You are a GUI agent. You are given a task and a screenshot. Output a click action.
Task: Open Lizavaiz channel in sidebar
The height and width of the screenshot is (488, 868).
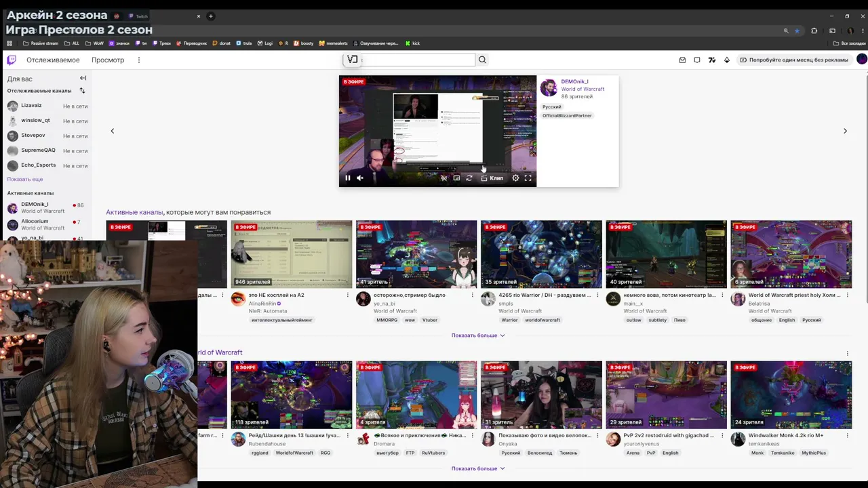click(x=47, y=106)
